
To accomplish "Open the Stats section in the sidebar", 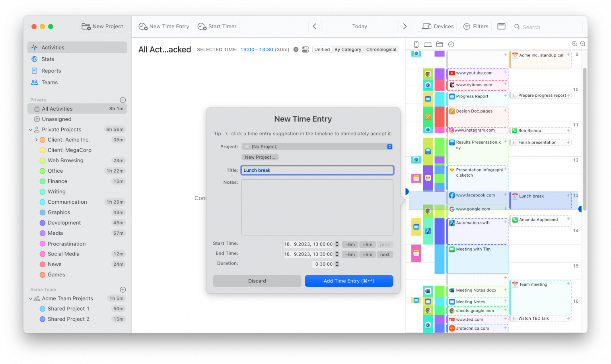I will point(47,59).
